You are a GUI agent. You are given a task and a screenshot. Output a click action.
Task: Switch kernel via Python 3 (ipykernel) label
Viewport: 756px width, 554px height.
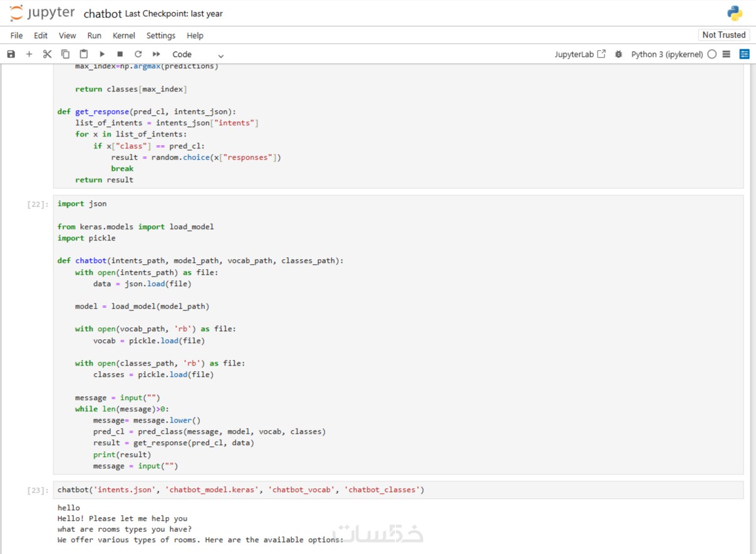[x=666, y=54]
